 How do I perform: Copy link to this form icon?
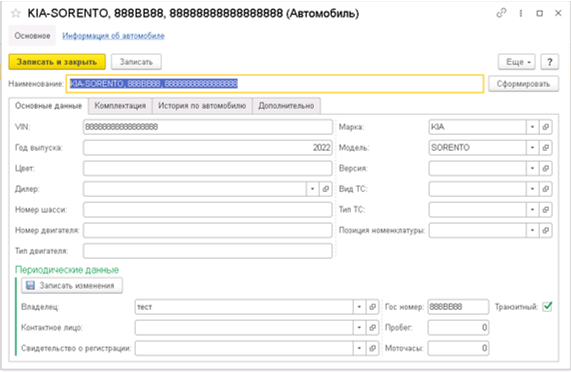pos(501,13)
